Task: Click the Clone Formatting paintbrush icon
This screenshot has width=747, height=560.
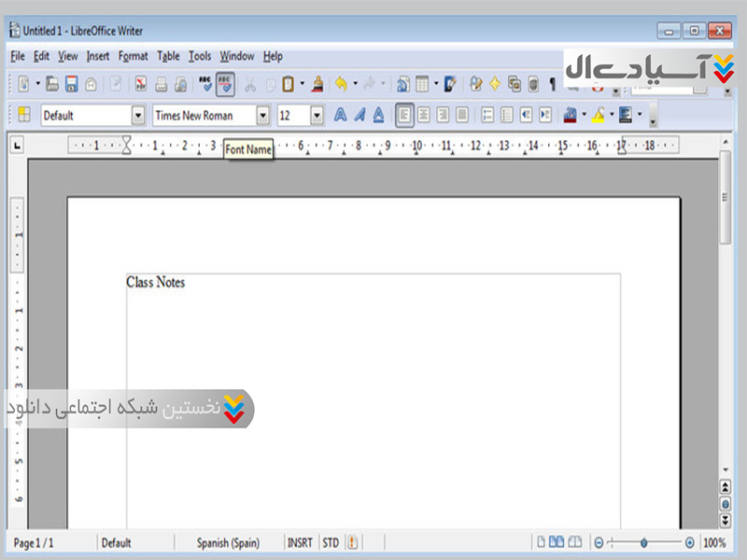Action: 317,85
